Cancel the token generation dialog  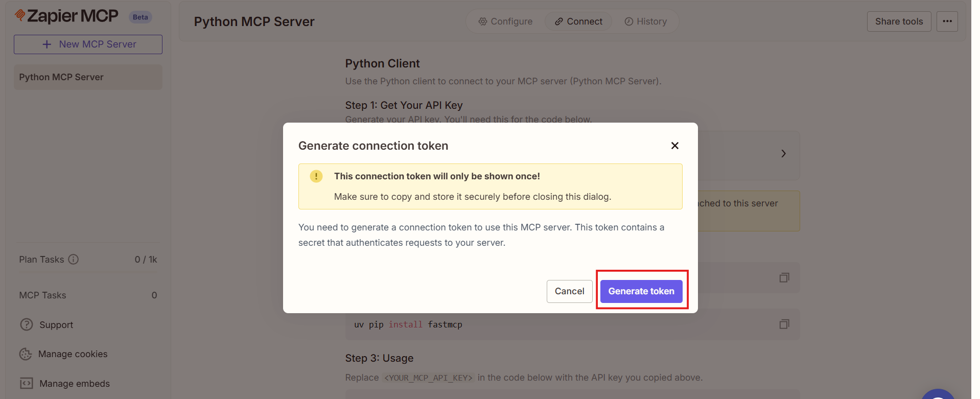(569, 291)
